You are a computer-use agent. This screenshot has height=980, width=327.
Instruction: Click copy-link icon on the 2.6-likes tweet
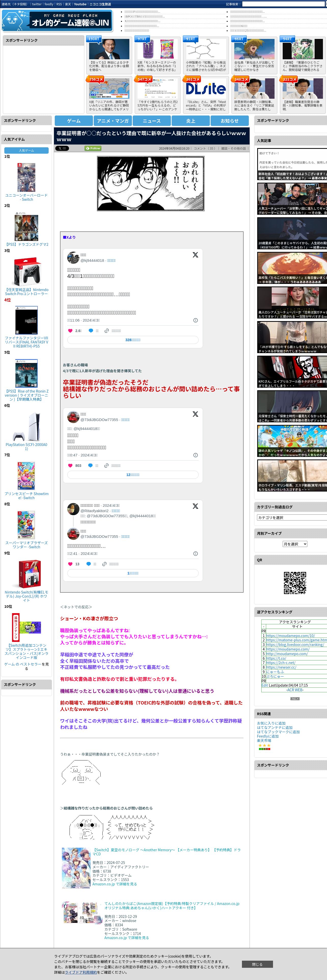tap(107, 330)
